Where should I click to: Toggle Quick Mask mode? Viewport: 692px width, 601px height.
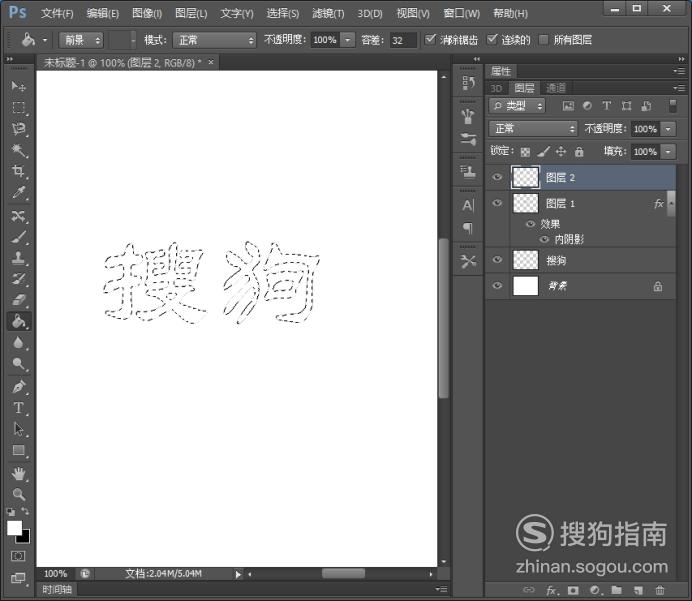[x=18, y=556]
